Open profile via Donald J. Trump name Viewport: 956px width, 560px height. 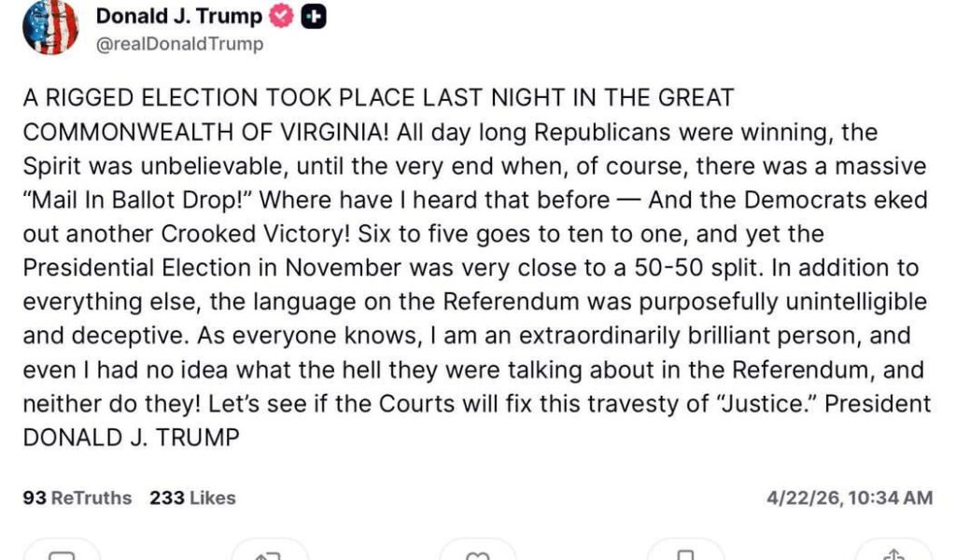[179, 15]
